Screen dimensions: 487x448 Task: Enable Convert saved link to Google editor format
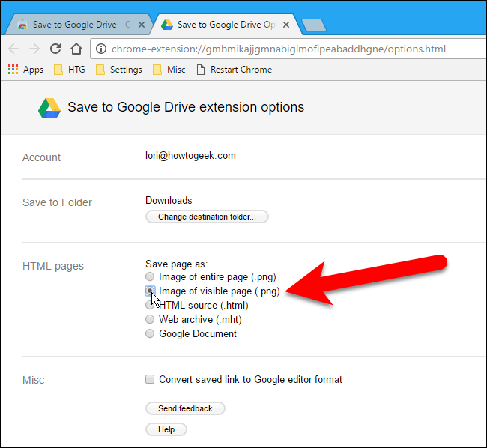pyautogui.click(x=151, y=380)
